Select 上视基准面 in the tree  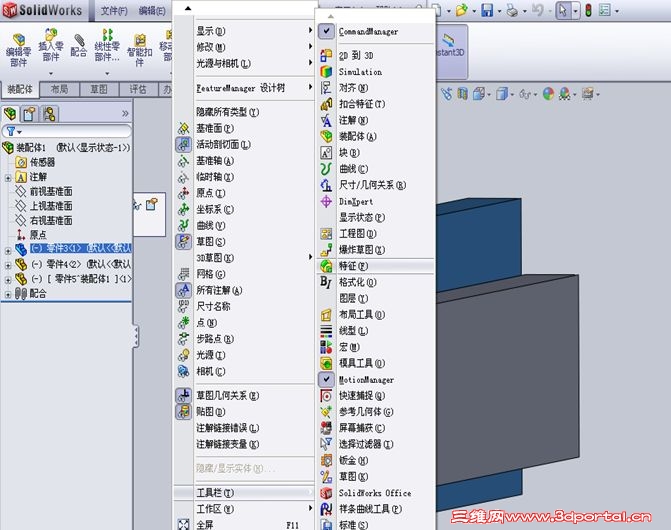51,206
